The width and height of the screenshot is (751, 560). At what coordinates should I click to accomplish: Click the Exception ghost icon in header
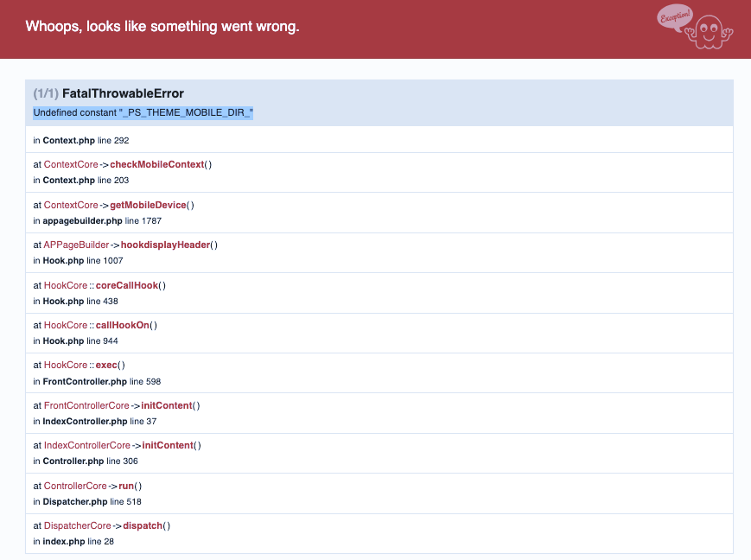(x=695, y=27)
